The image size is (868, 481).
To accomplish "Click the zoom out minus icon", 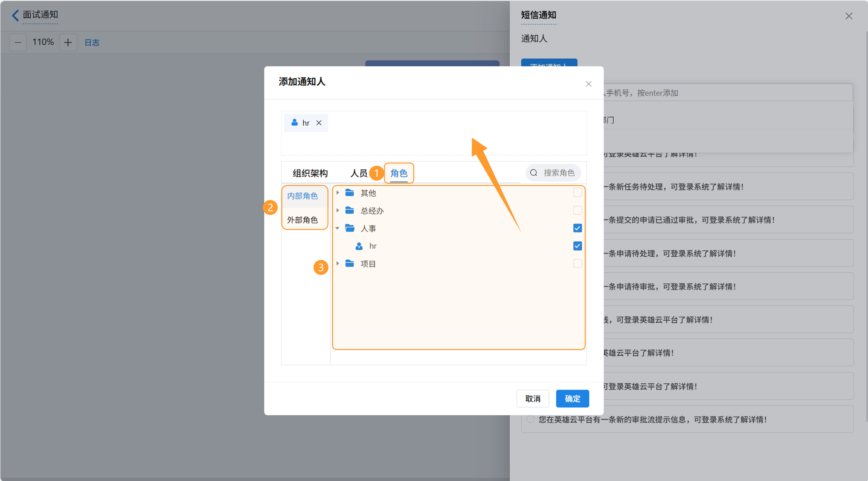I will pos(18,42).
